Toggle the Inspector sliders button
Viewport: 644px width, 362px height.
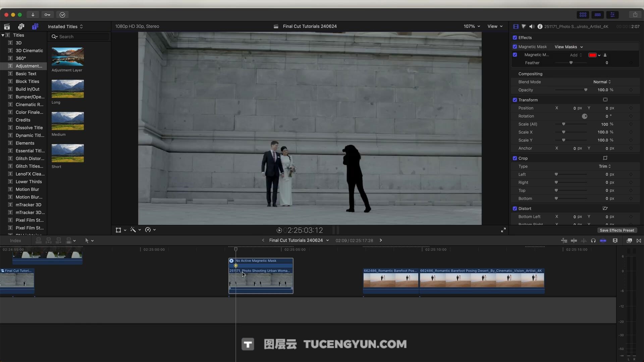(612, 15)
